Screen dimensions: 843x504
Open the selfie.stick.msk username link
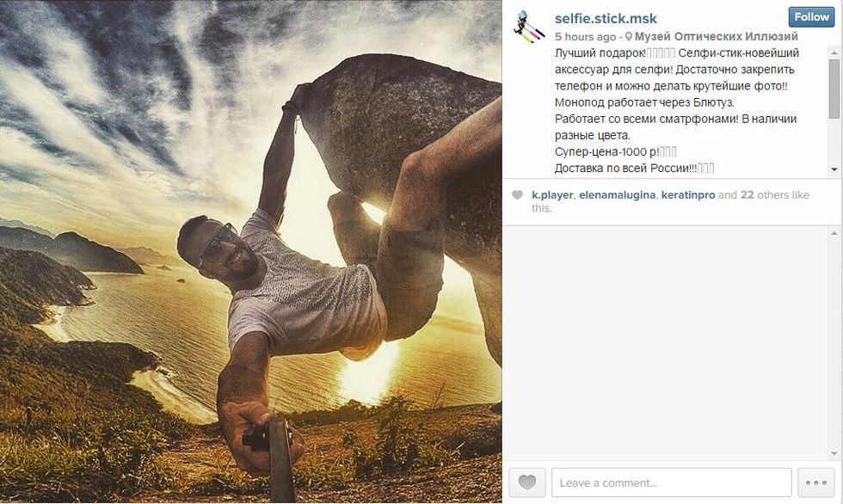[606, 18]
